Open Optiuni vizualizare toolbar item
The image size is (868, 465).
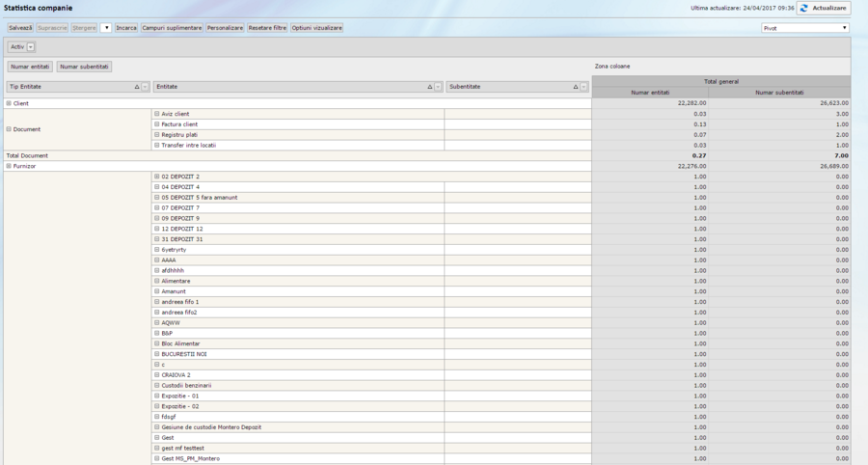(316, 28)
